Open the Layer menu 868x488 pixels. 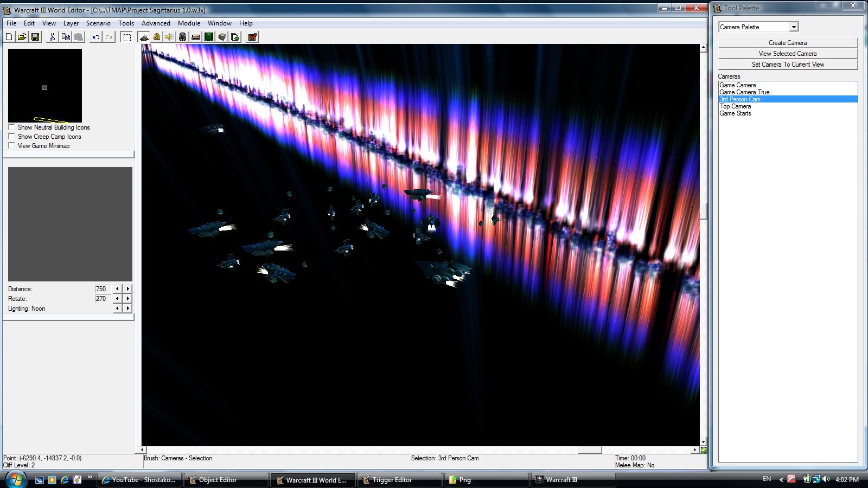click(x=71, y=23)
